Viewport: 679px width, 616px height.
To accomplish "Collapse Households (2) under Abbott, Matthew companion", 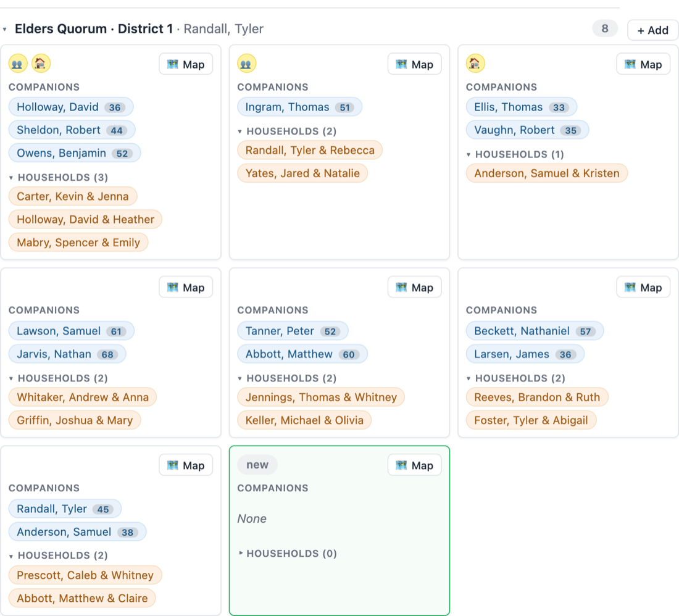I will coord(240,378).
